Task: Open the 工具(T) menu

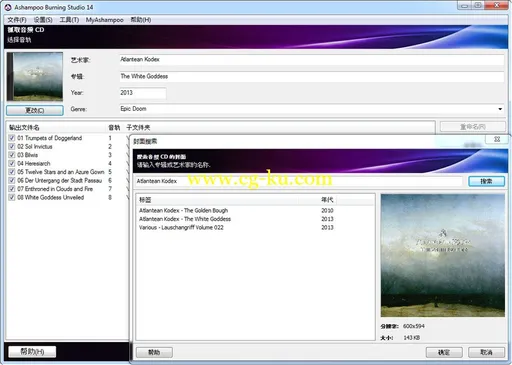Action: click(x=69, y=20)
